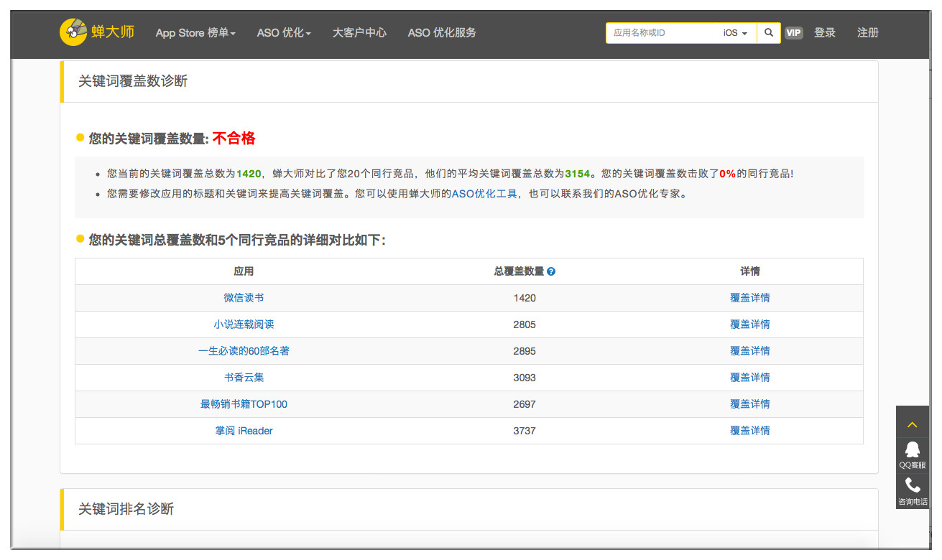Open the 微信读书 app link
This screenshot has height=560, width=942.
coord(244,298)
